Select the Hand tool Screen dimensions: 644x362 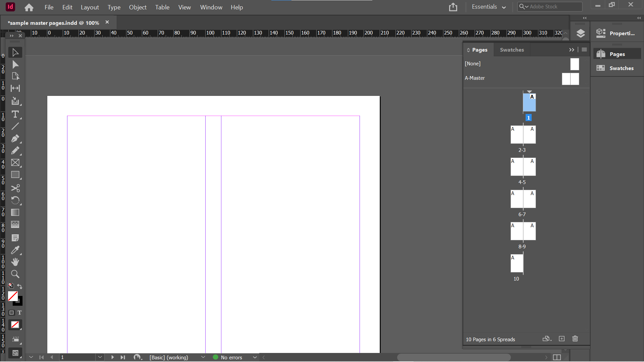(x=15, y=262)
